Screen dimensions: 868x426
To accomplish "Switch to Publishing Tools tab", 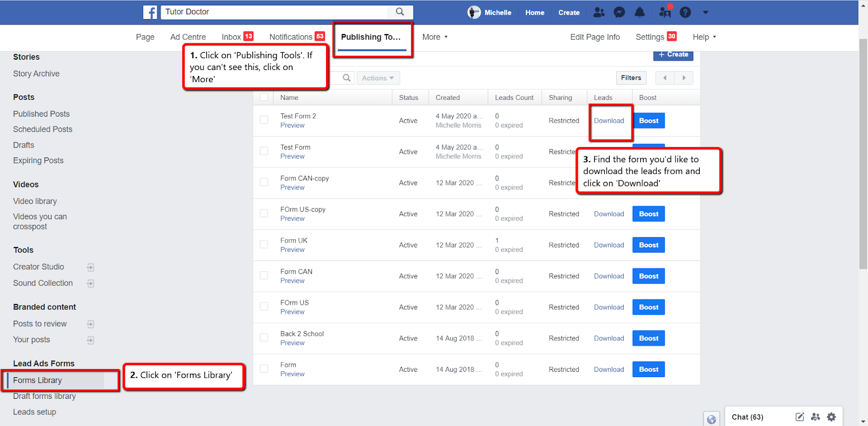I will tap(371, 37).
